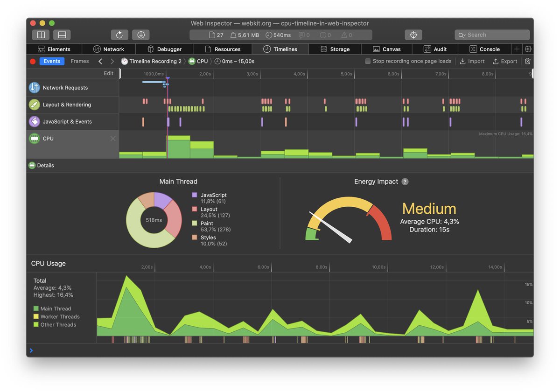560x392 pixels.
Task: Click the JavaScript & Events timeline icon
Action: pyautogui.click(x=34, y=121)
